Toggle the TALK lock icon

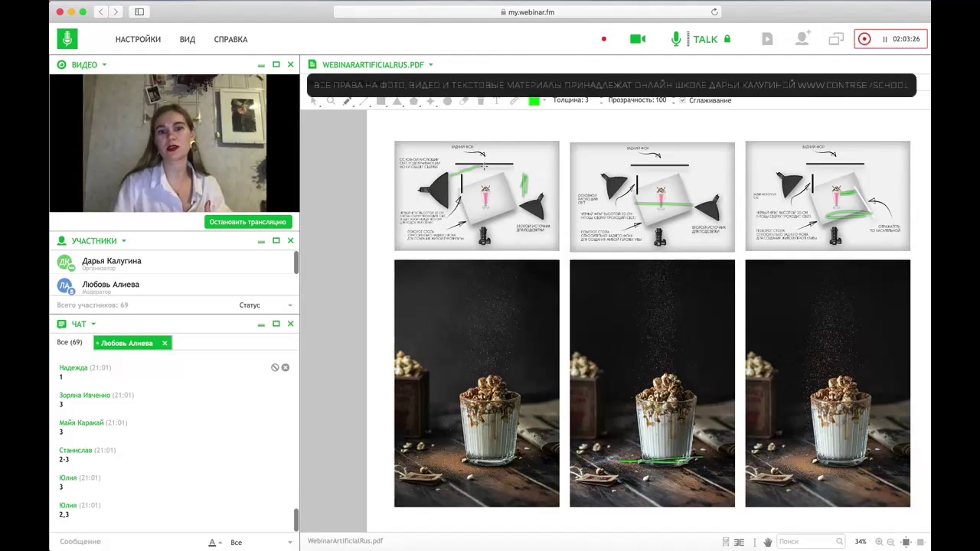(727, 39)
